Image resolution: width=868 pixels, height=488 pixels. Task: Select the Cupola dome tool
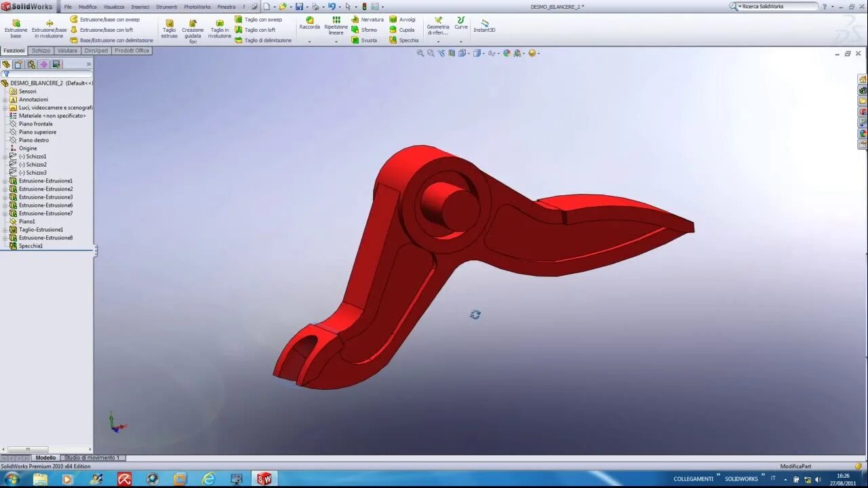pos(402,30)
